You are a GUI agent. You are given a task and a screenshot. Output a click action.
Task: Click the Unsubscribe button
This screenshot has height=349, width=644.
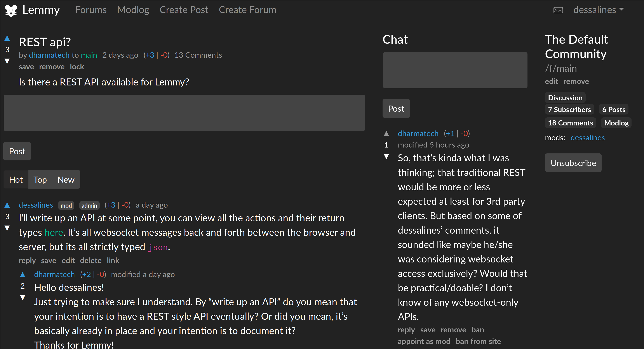coord(573,162)
